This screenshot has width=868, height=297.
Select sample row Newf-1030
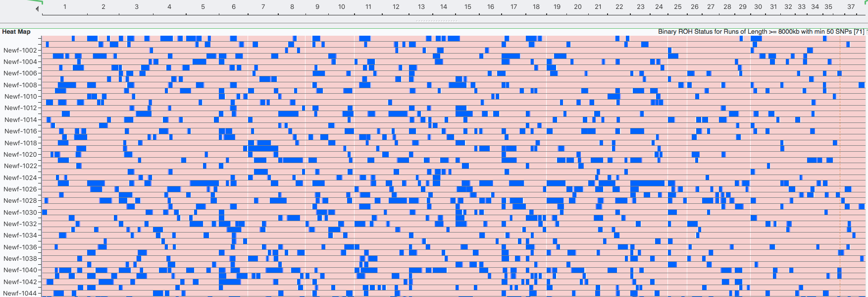click(20, 212)
